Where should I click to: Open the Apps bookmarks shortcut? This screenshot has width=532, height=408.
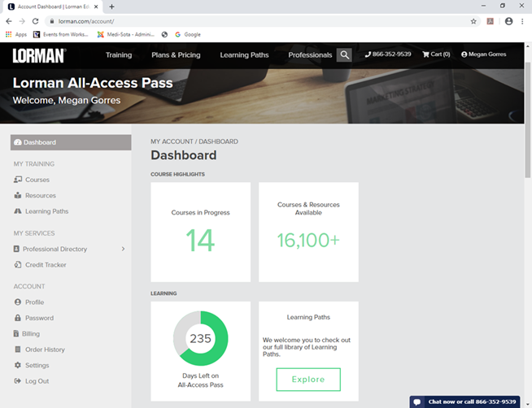tap(16, 35)
